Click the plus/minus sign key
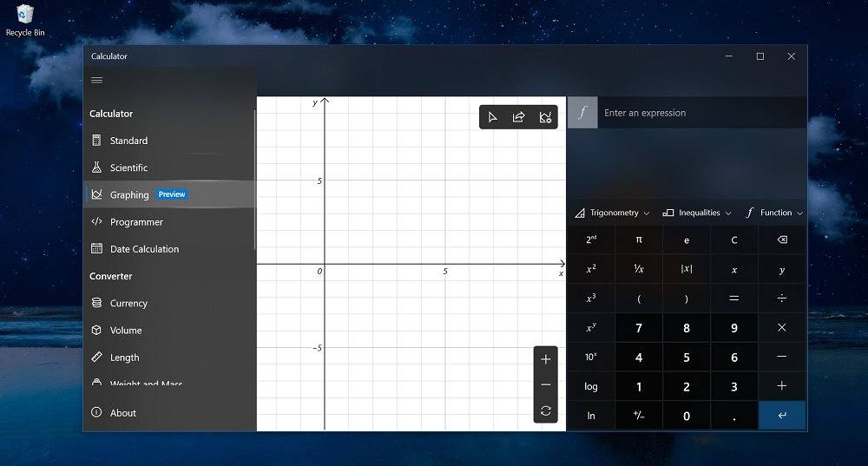The height and width of the screenshot is (466, 868). [x=639, y=416]
